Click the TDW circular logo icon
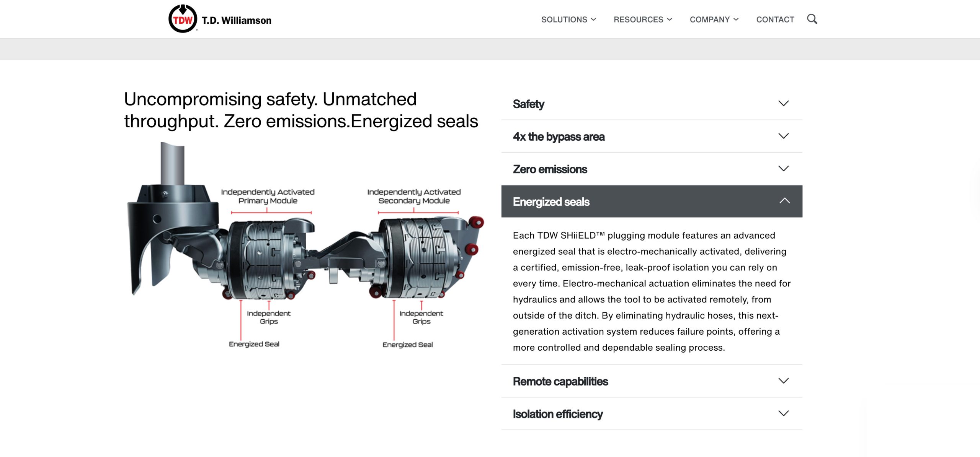The image size is (980, 457). tap(183, 19)
